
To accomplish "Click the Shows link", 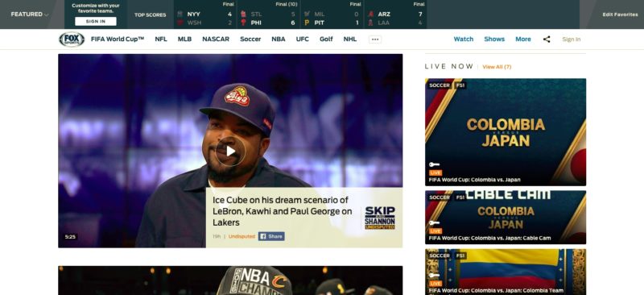I will click(494, 39).
